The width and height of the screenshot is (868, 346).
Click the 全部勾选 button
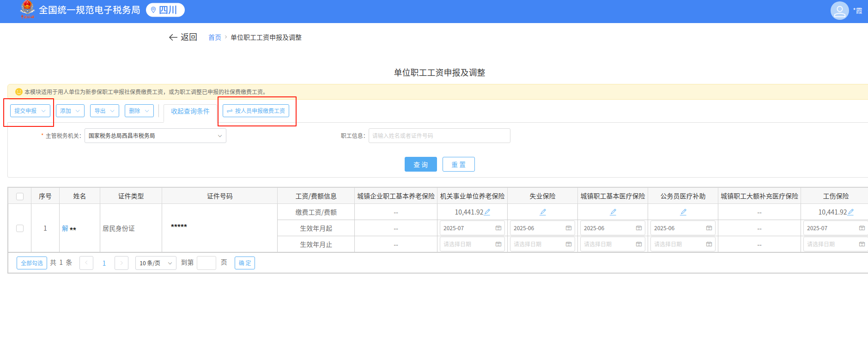[32, 263]
